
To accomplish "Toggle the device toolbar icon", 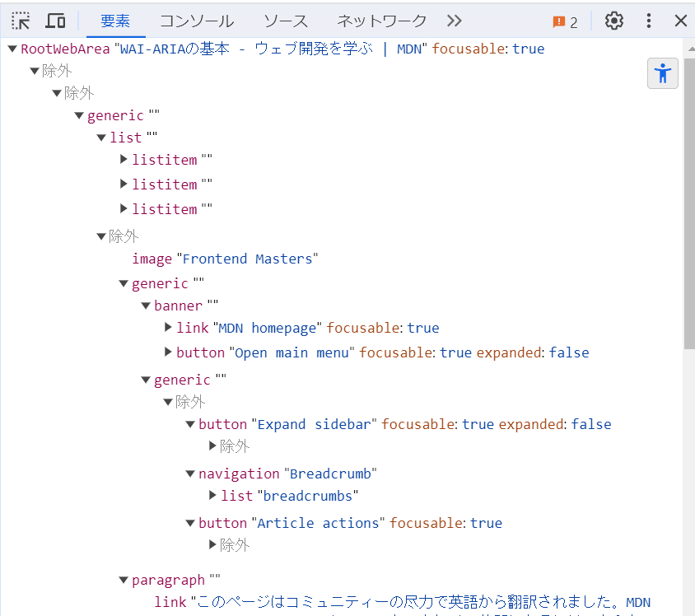I will click(55, 21).
